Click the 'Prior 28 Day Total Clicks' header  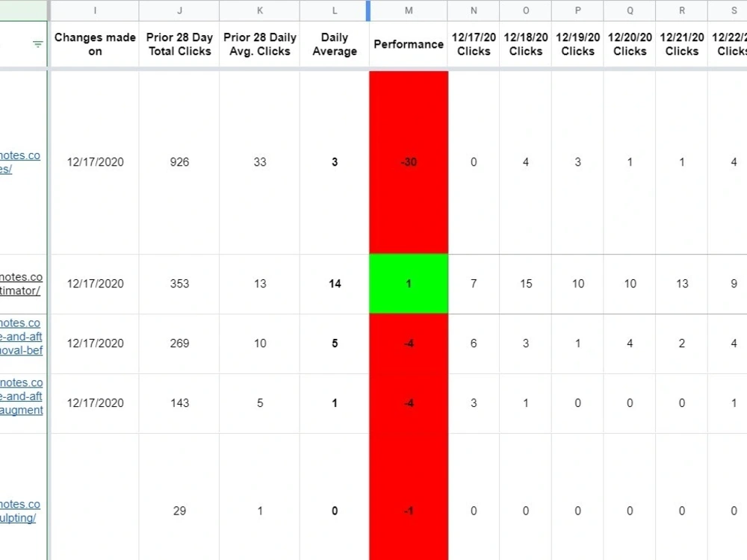click(179, 44)
